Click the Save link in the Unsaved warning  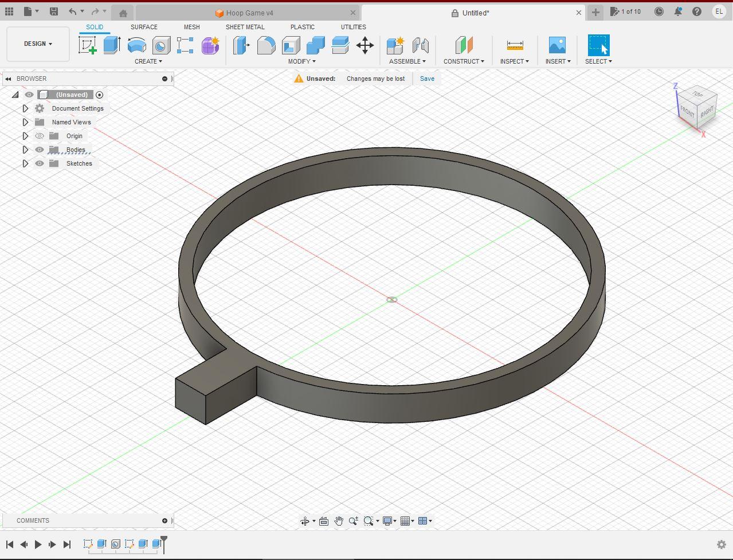tap(427, 79)
